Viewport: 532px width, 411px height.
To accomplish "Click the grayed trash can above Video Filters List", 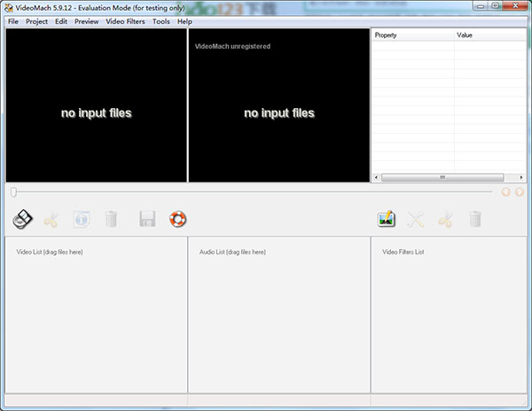I will coord(475,219).
